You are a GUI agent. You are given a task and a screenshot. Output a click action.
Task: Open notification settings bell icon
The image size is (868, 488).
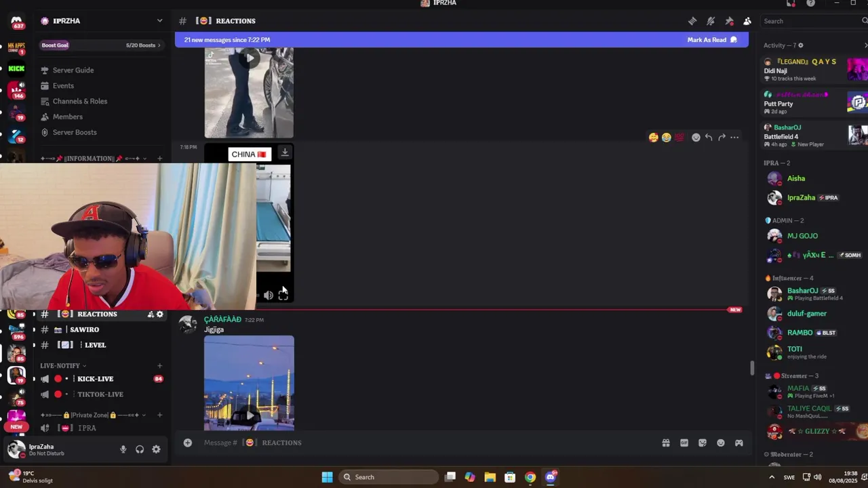[x=711, y=21]
